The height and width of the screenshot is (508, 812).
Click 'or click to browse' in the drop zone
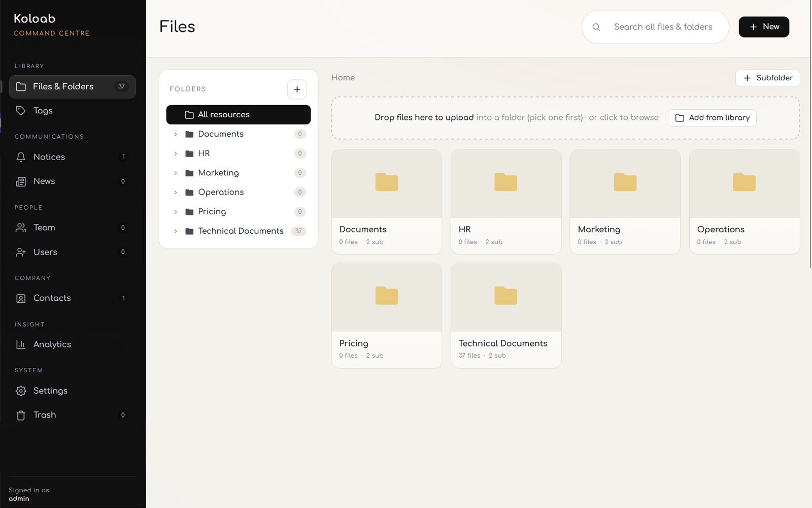point(624,117)
